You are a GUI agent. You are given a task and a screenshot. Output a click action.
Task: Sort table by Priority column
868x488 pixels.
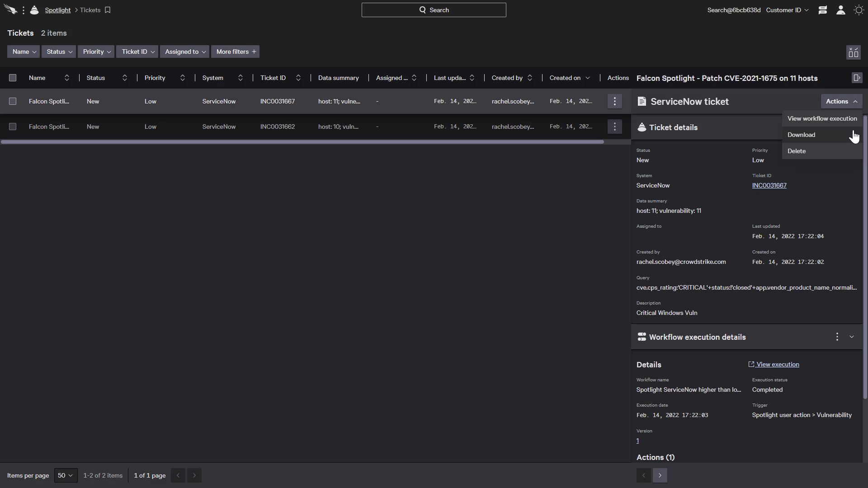[183, 78]
